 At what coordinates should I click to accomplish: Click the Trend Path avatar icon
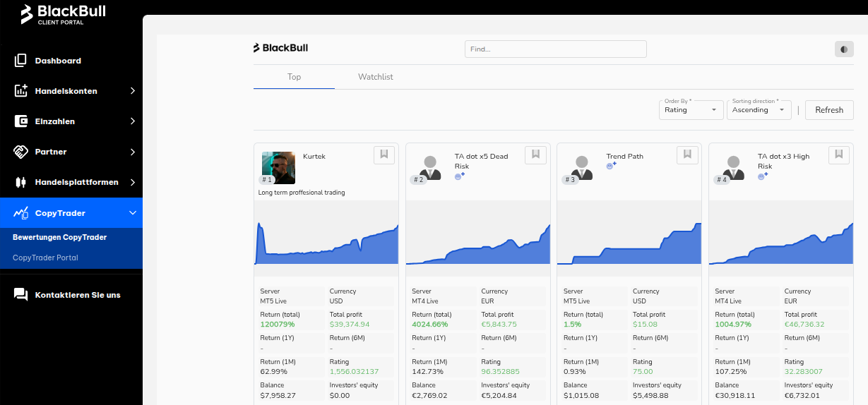pyautogui.click(x=582, y=168)
